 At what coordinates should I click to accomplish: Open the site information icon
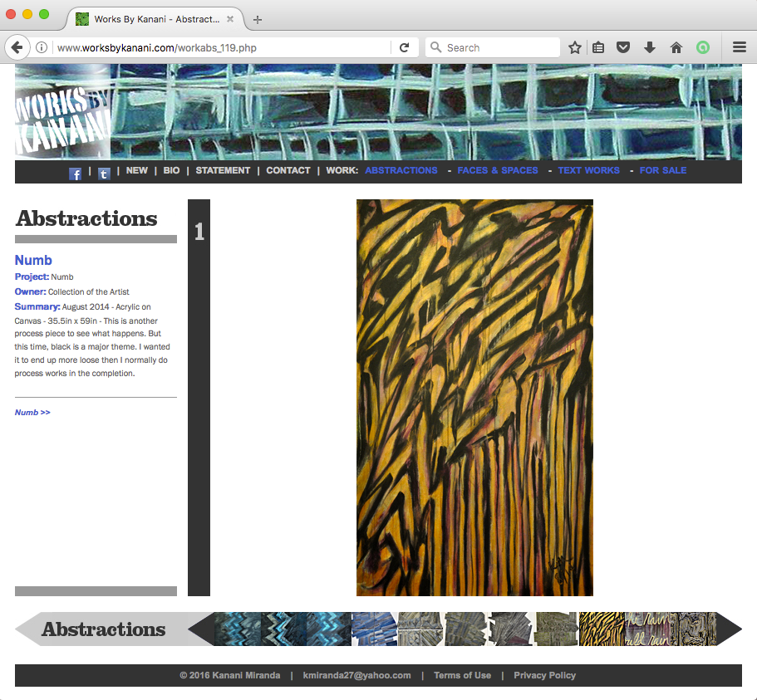(42, 48)
